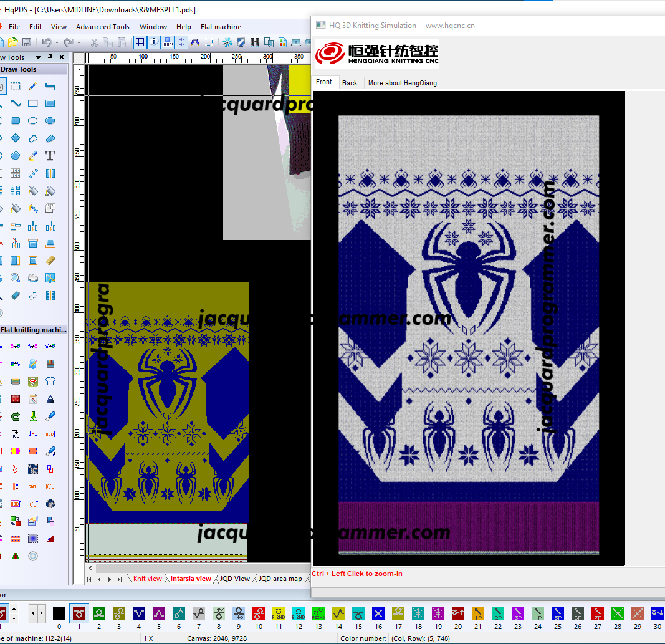Click the eyedropper color picker tool
Image resolution: width=665 pixels, height=644 pixels.
[33, 156]
